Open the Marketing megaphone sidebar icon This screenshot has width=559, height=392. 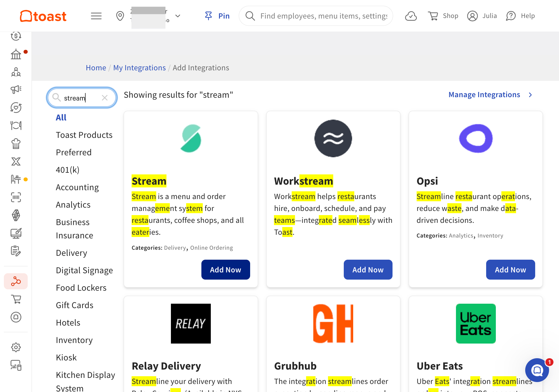[x=16, y=89]
